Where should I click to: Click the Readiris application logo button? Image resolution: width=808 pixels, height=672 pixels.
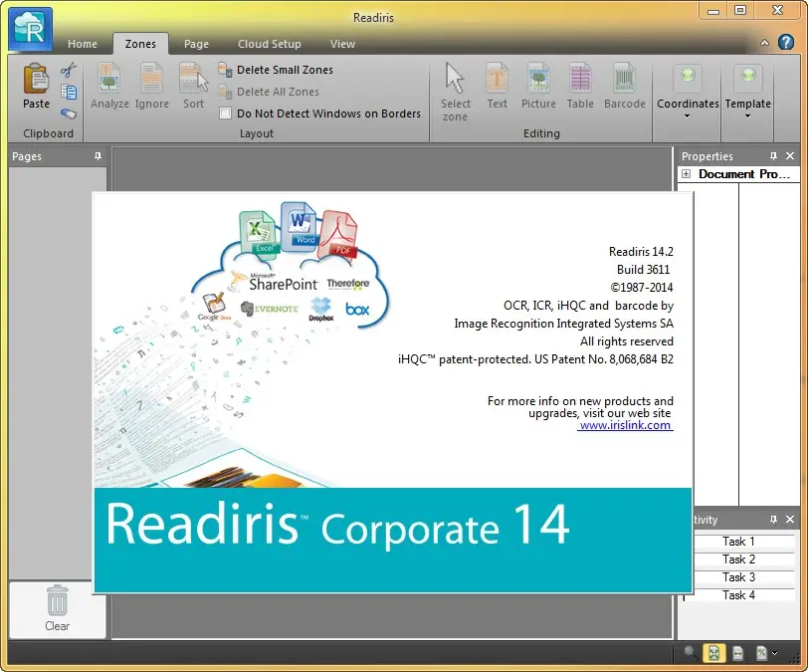point(31,29)
